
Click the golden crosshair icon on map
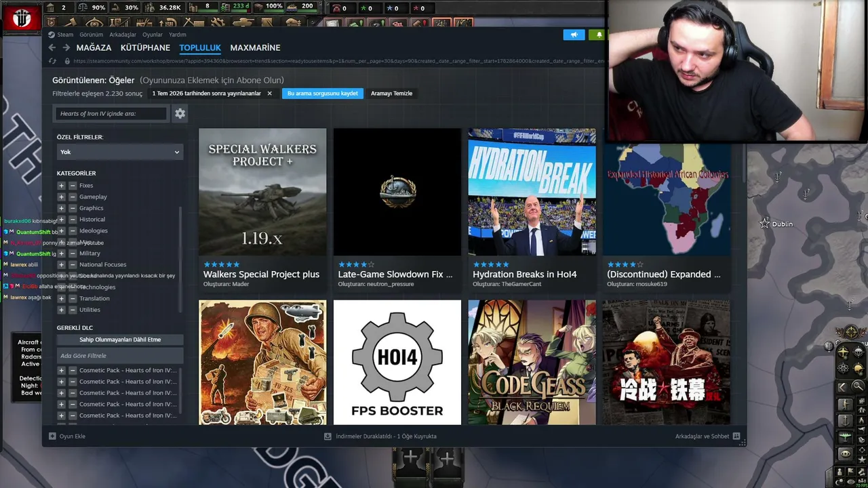850,333
